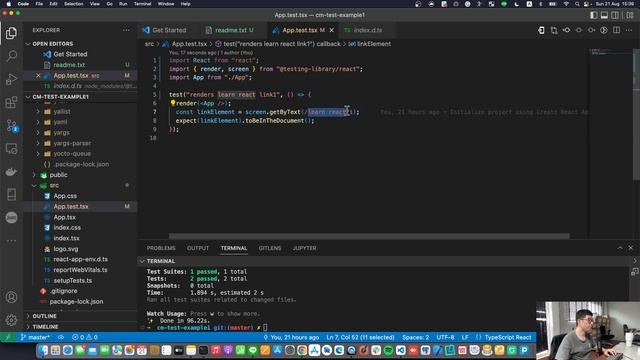The image size is (640, 360).
Task: Open logo.svg in the file tree
Action: pos(66,249)
